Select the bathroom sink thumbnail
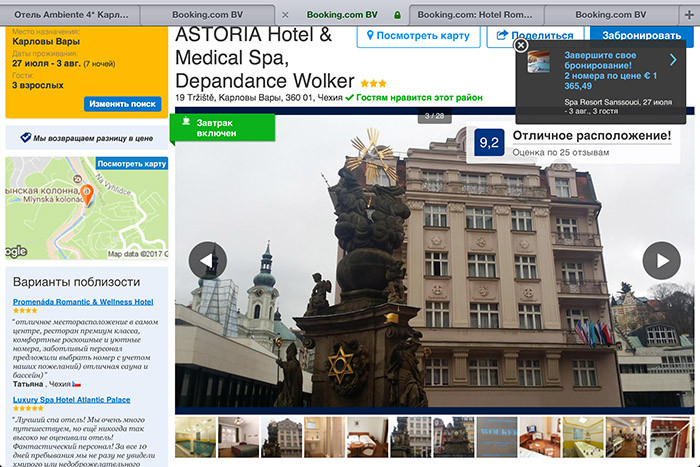This screenshot has width=700, height=467. point(324,437)
